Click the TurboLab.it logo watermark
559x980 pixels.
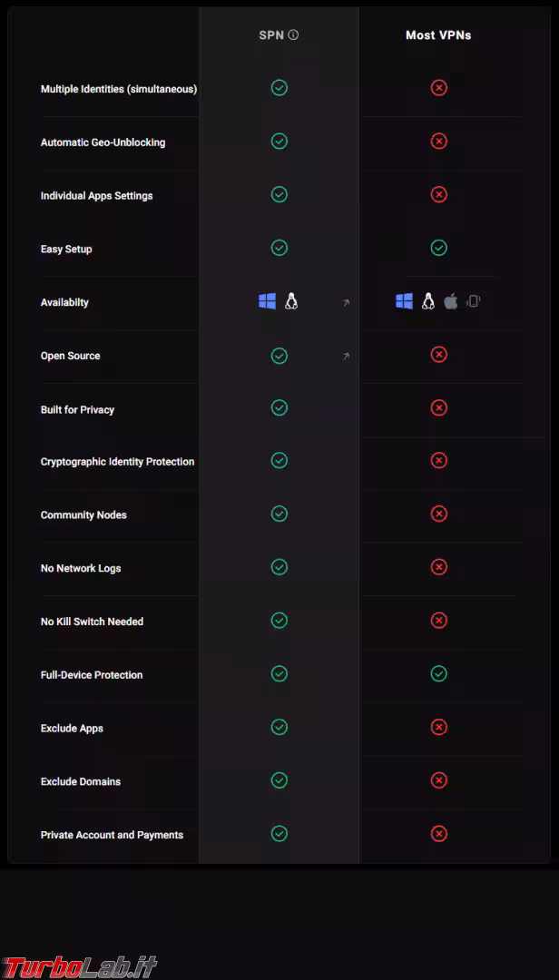pos(80,965)
